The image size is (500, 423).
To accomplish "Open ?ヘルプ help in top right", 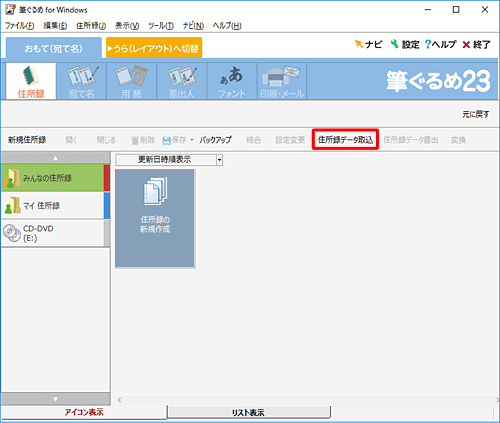I will click(x=440, y=44).
